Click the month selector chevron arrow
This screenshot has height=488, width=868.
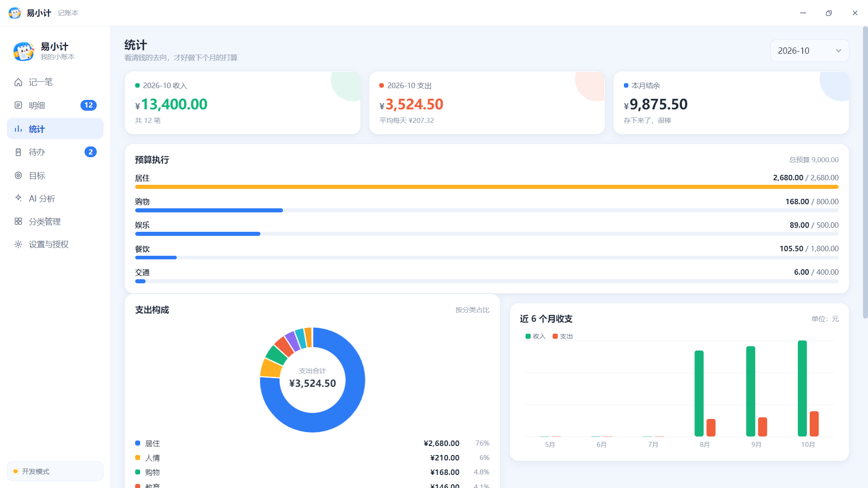(839, 51)
